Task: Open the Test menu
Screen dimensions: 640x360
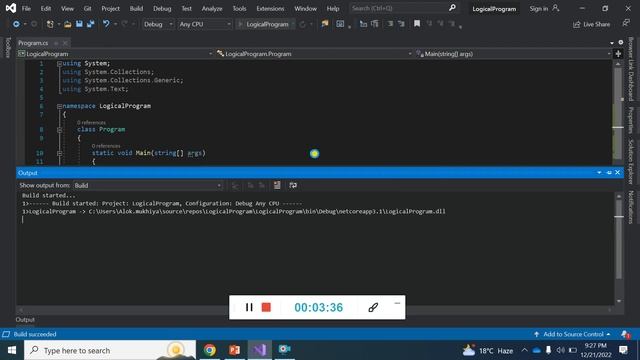Action: click(x=187, y=8)
